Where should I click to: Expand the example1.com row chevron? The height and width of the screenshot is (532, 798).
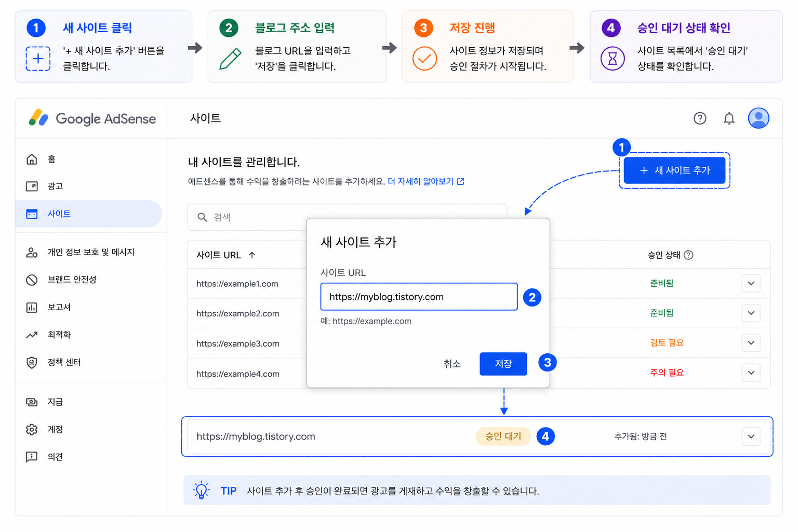pos(751,283)
